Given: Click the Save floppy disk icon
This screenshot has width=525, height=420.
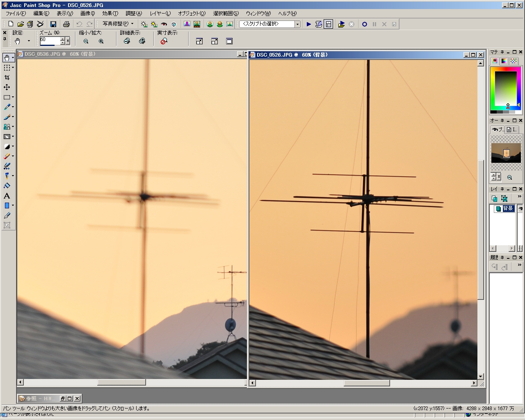Looking at the screenshot, I should coord(53,24).
